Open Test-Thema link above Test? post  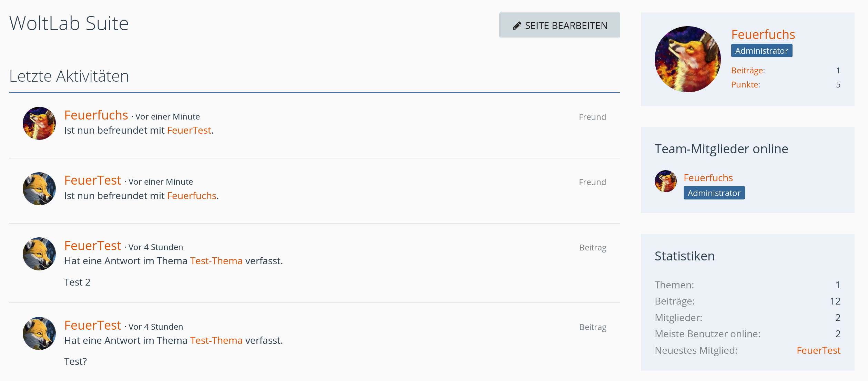point(216,341)
